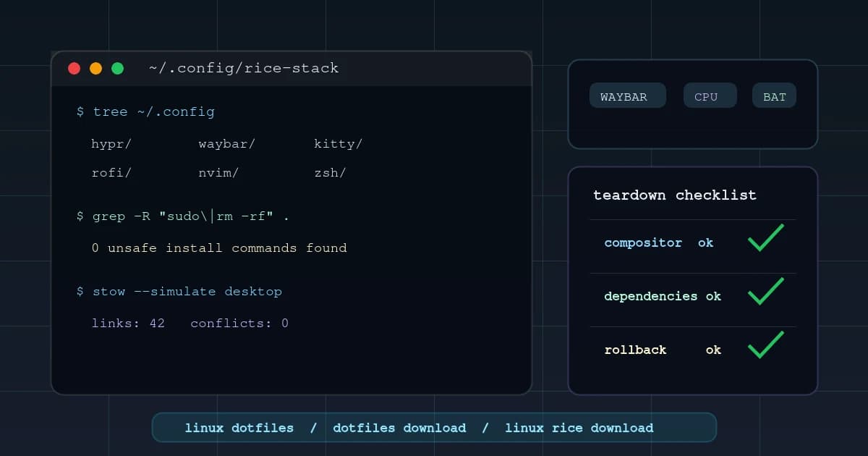Select the CPU chip
This screenshot has height=456, width=868.
tap(710, 96)
